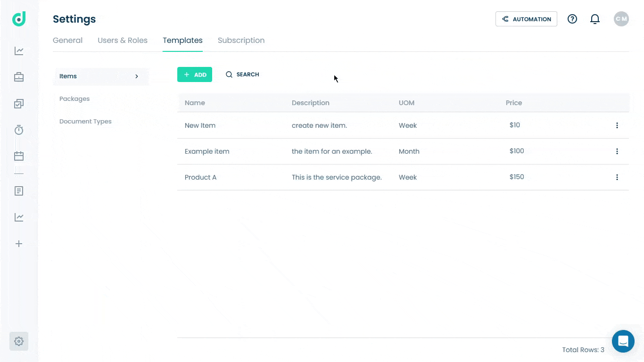The width and height of the screenshot is (644, 362).
Task: Select the settings gear sidebar icon
Action: coord(19,341)
